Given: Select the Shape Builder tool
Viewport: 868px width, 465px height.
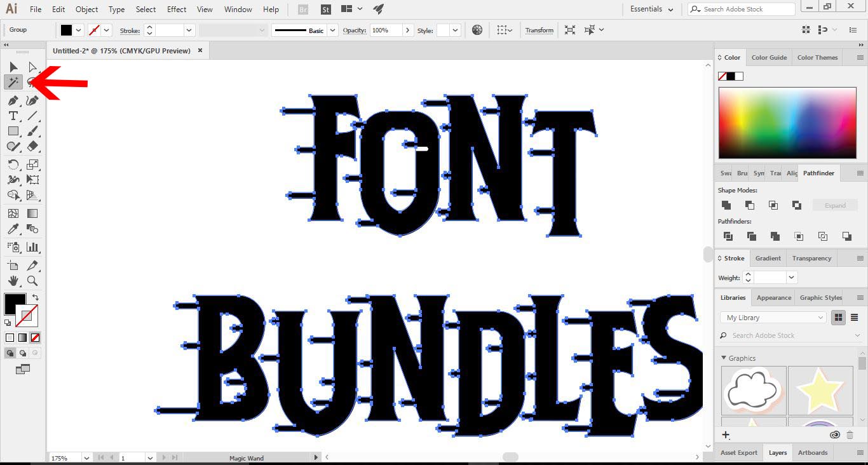Looking at the screenshot, I should coord(13,195).
